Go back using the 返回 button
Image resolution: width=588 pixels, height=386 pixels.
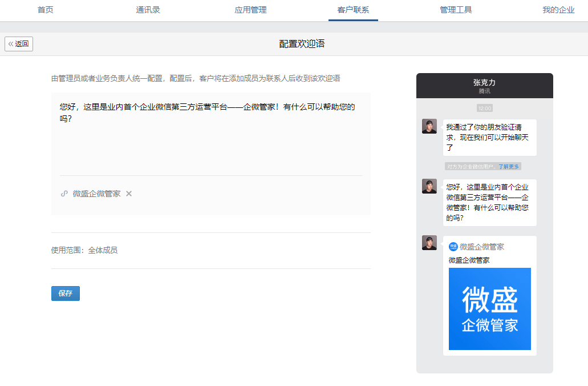pos(19,44)
